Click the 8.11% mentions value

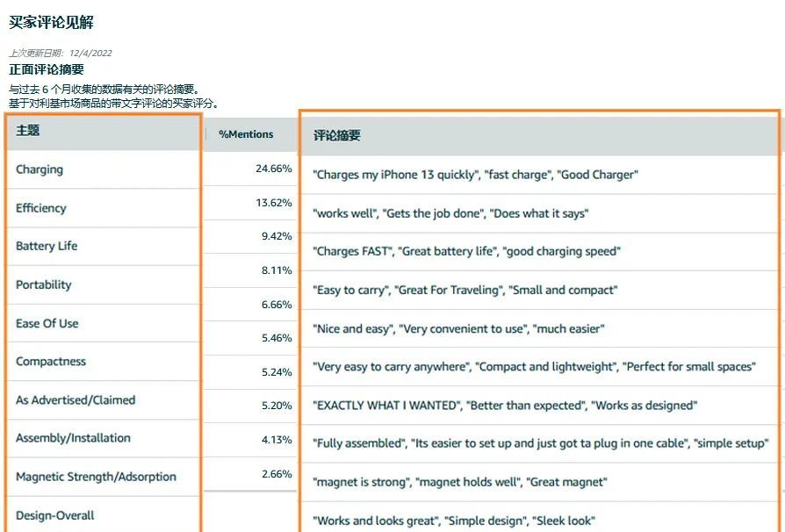pyautogui.click(x=277, y=270)
